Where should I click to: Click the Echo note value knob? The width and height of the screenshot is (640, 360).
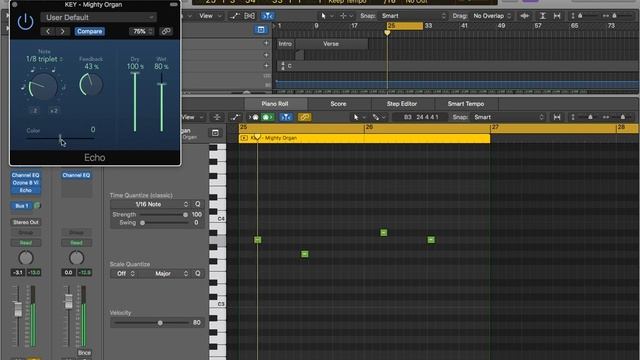tap(43, 86)
